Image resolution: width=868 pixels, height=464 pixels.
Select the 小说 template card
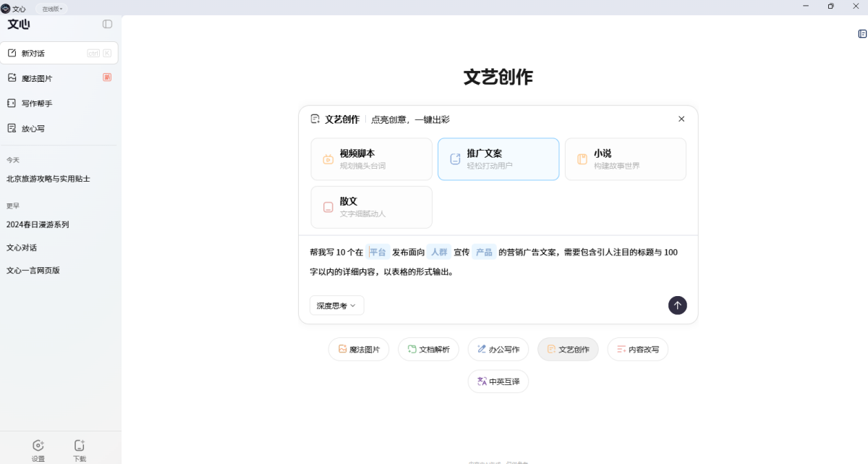pyautogui.click(x=625, y=159)
